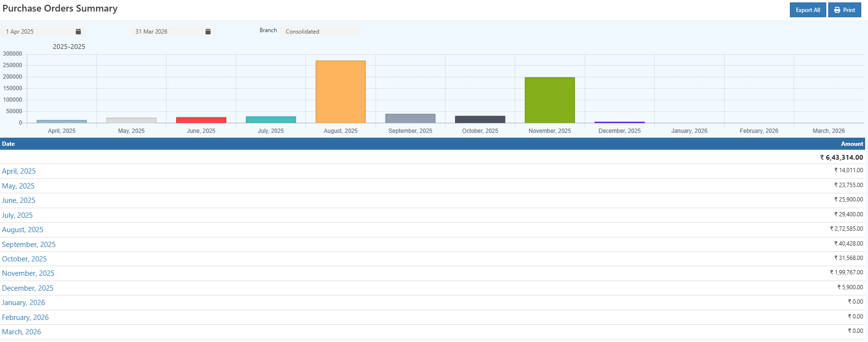The width and height of the screenshot is (868, 342).
Task: Select the amount ₹ 2,72,585.00
Action: pos(846,229)
